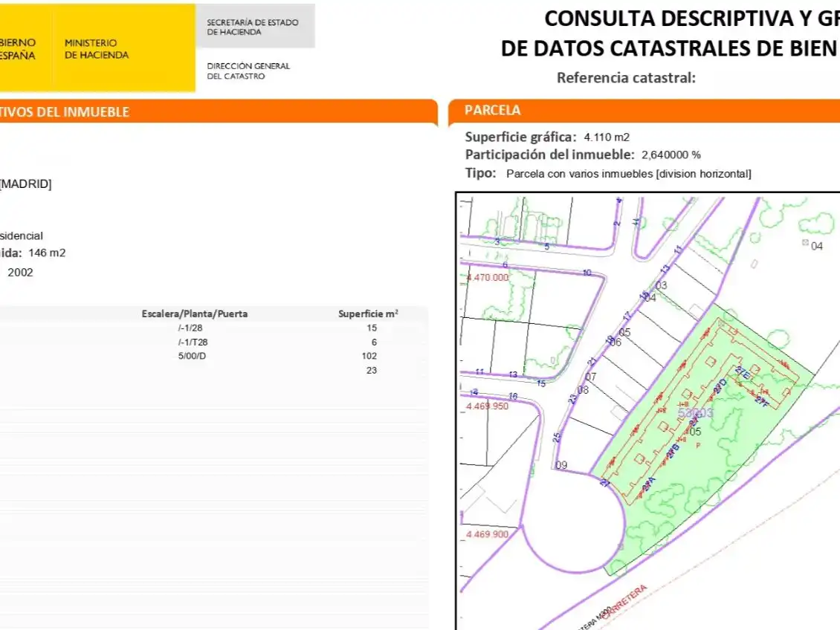Click the CONSULTA DESCRIPTIVA title heading
The height and width of the screenshot is (630, 840).
pos(691,19)
